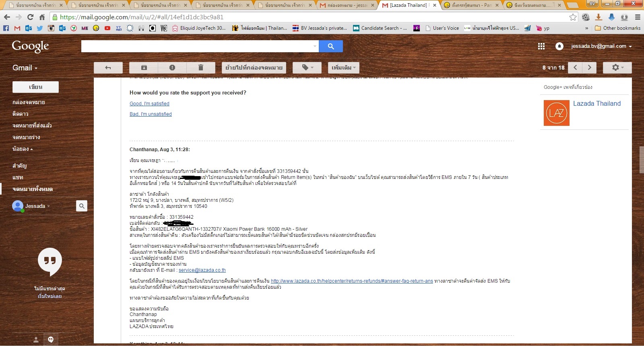Click the browser Home icon
This screenshot has width=644, height=349.
(x=42, y=17)
